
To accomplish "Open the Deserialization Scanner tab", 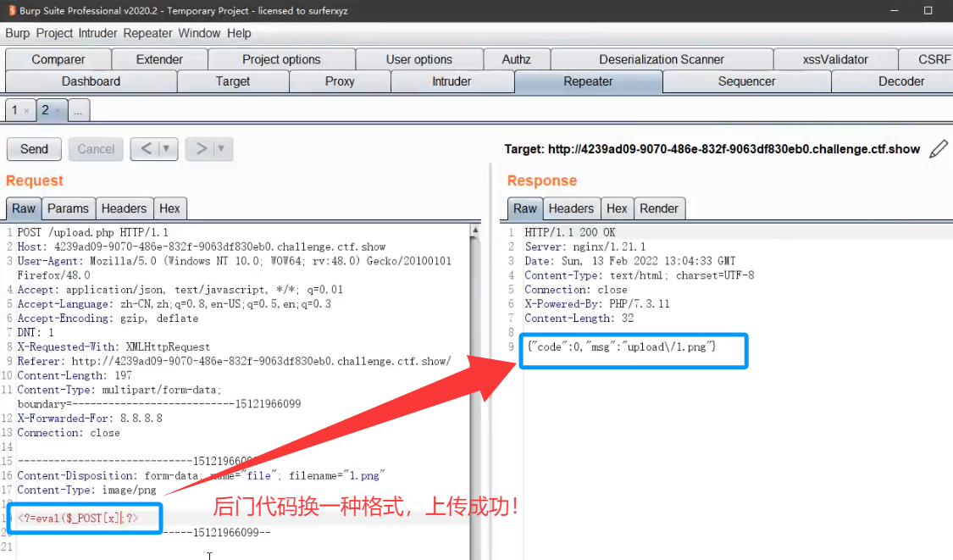I will [662, 59].
